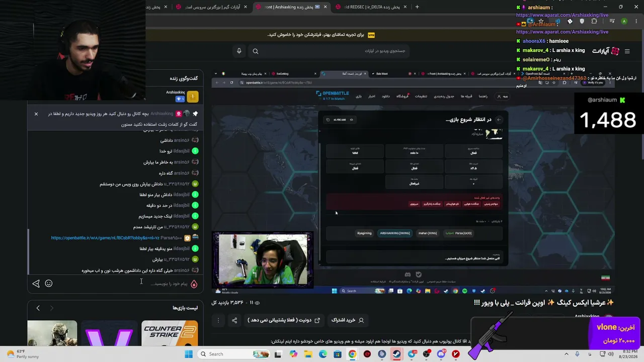Click the mahan [KING] player tag in lobby

pos(428,233)
